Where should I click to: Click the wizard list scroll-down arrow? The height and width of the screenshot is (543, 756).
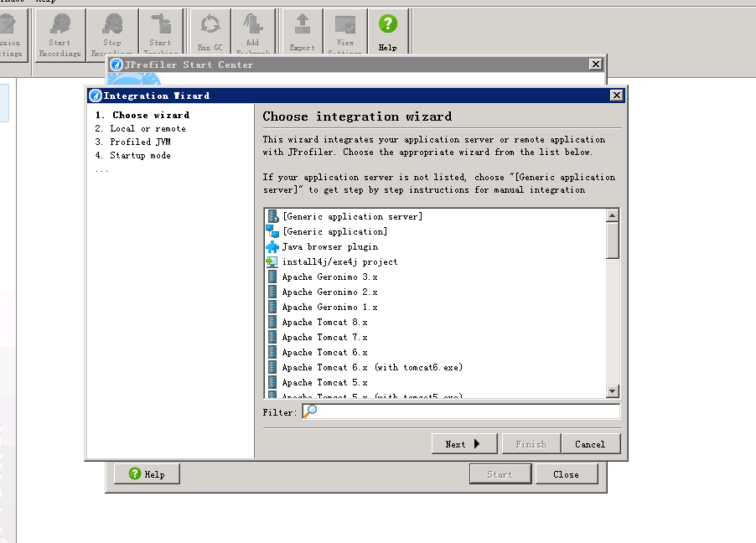(613, 391)
